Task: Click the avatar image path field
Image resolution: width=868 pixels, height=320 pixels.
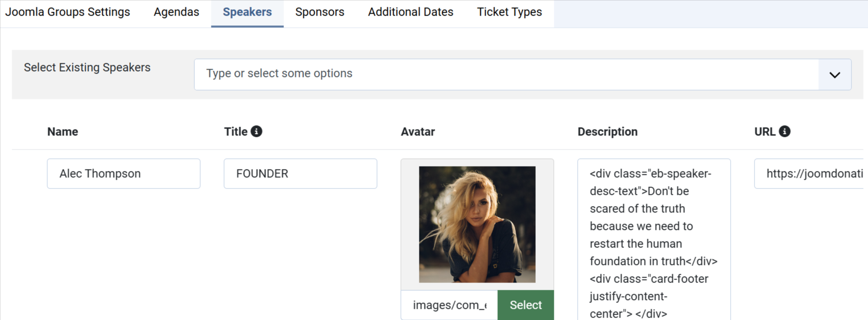Action: (449, 305)
